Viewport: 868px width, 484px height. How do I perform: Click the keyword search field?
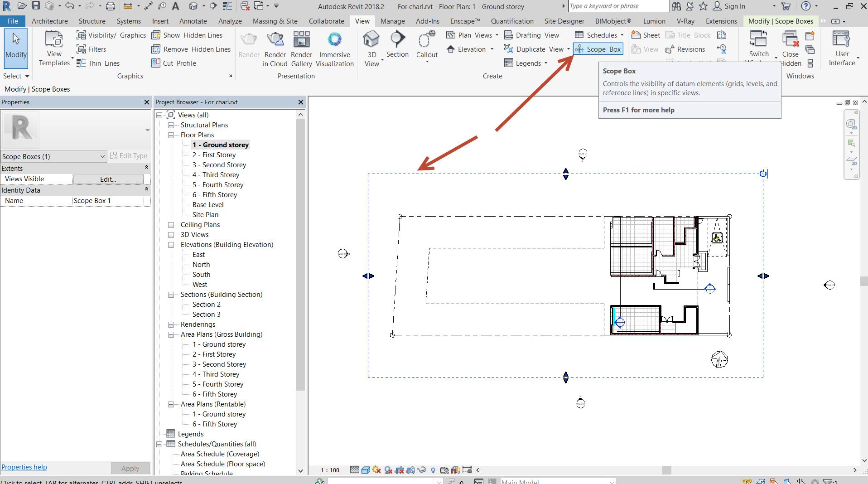(x=618, y=6)
